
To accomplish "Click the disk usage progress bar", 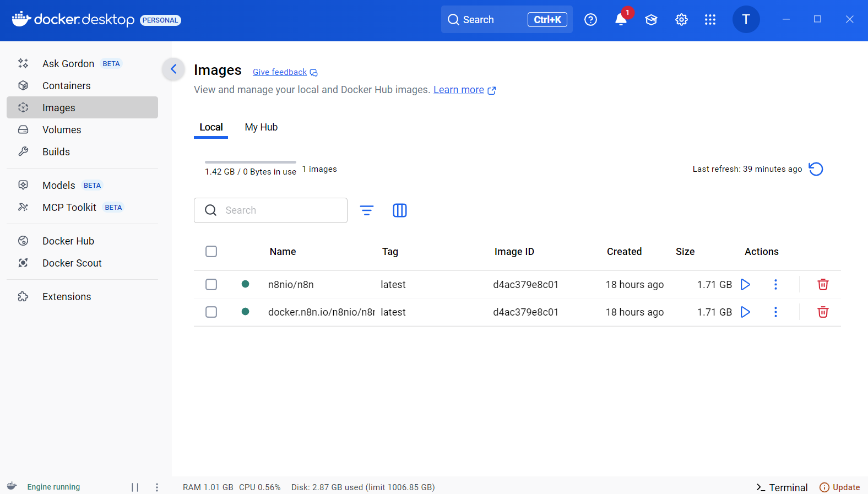I will (x=251, y=162).
